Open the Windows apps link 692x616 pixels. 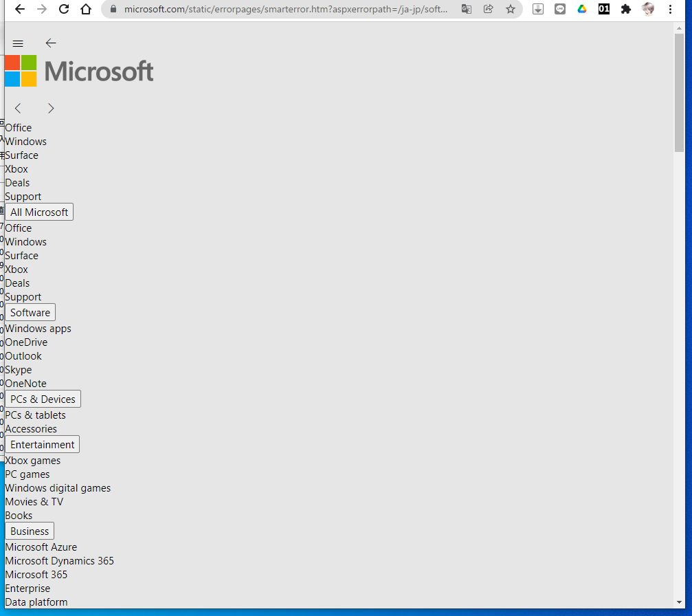(x=38, y=329)
